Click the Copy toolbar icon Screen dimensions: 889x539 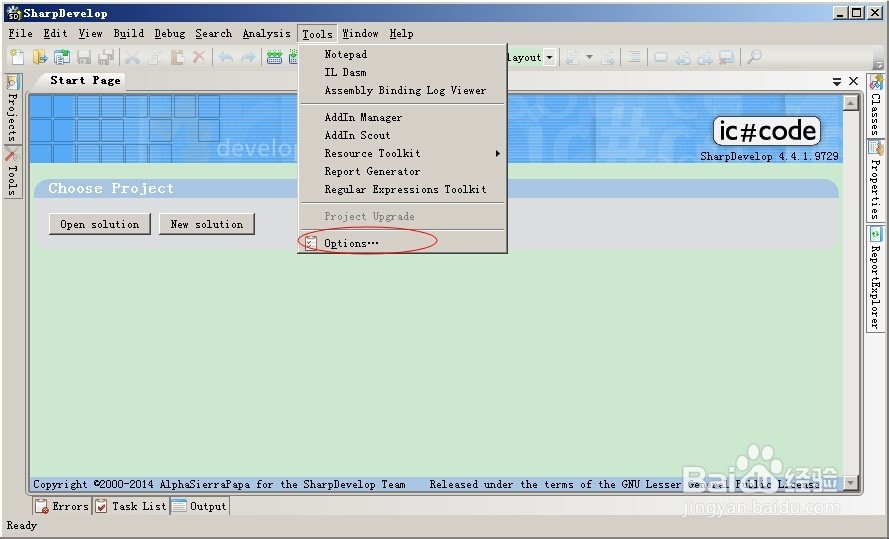point(155,57)
